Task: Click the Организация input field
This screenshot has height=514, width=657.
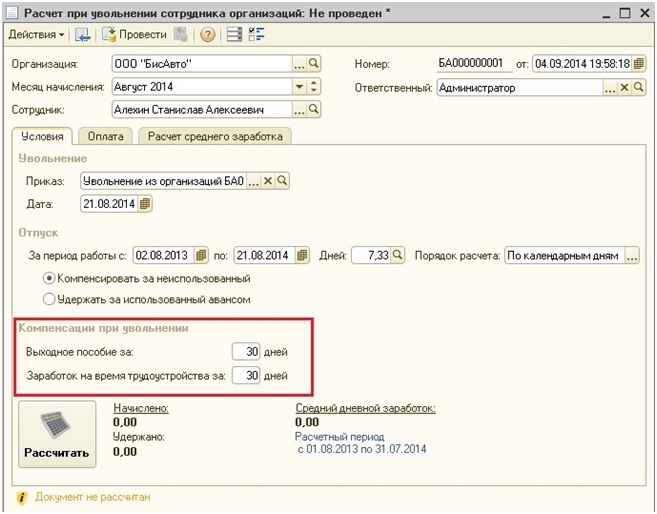Action: 202,64
